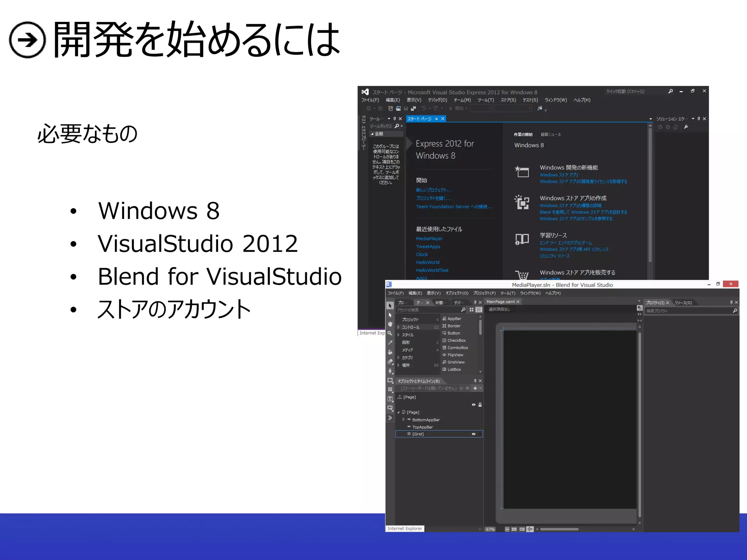The image size is (747, 560).
Task: Open the 67% zoom dropdown in Blend
Action: pos(507,529)
